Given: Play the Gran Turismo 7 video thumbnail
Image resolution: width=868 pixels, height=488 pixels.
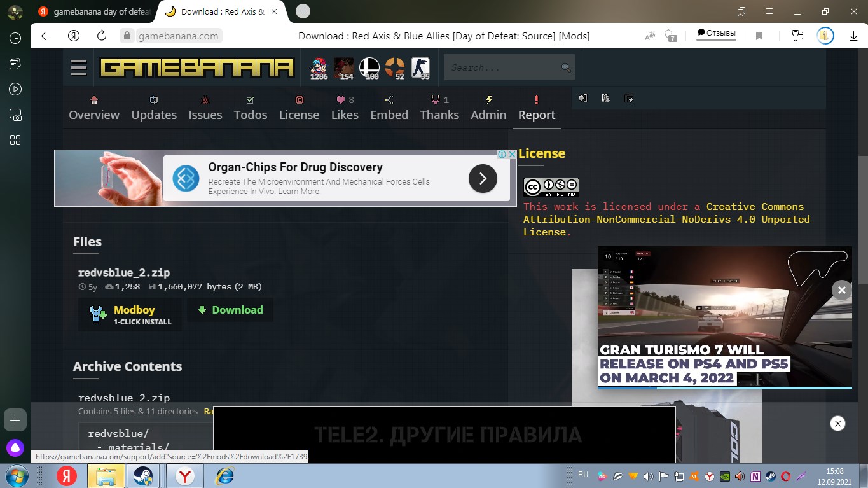Looking at the screenshot, I should click(x=724, y=316).
